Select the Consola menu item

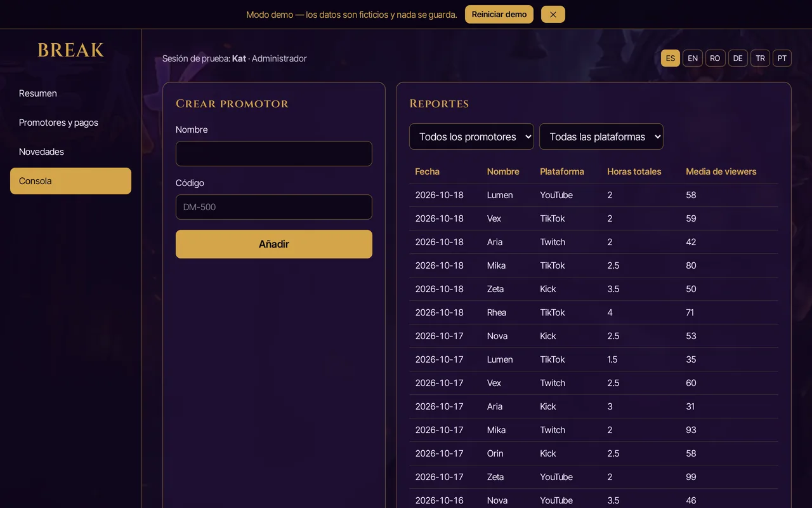coord(70,181)
